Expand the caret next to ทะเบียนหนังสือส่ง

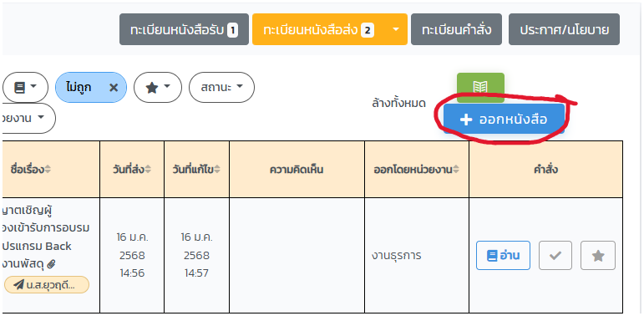tap(396, 29)
